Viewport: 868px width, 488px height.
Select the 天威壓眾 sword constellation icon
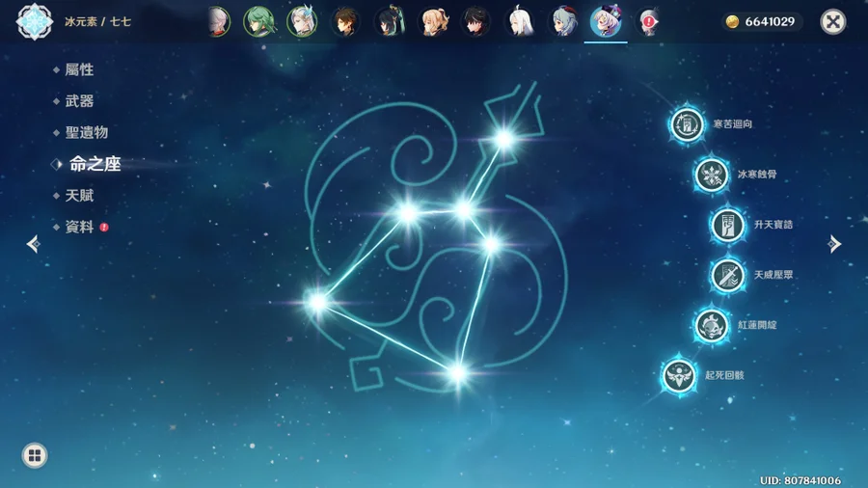point(727,275)
